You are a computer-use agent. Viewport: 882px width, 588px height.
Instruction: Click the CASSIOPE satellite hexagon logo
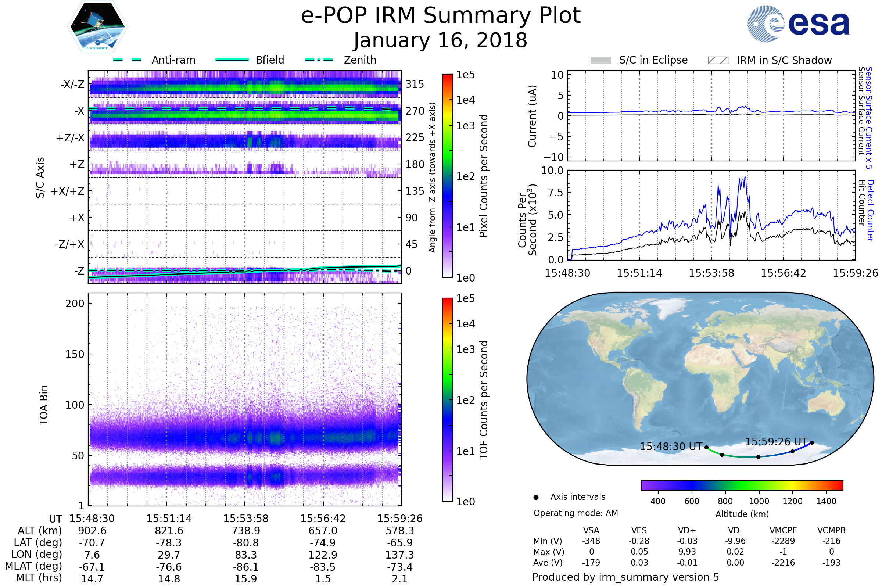(x=97, y=26)
